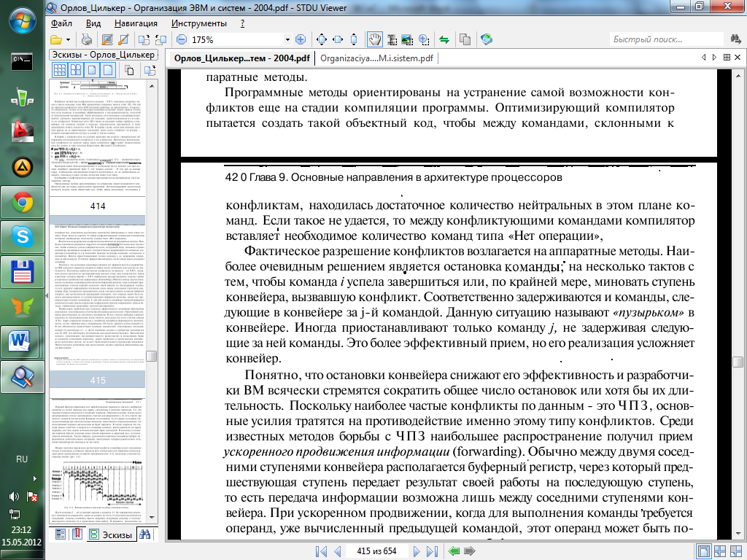Image resolution: width=747 pixels, height=560 pixels.
Task: Print the document with the printer icon
Action: 87,39
